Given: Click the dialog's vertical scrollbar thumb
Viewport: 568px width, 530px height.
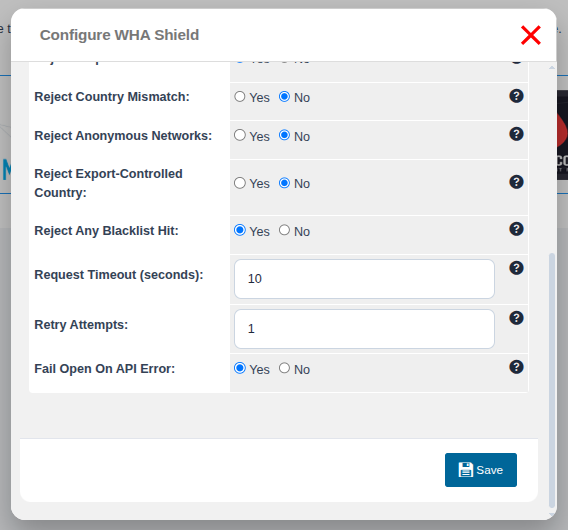Looking at the screenshot, I should click(552, 380).
